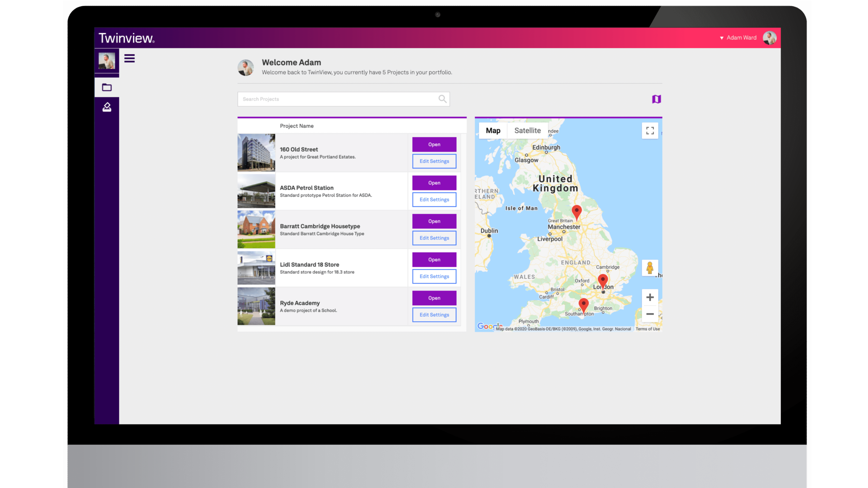The width and height of the screenshot is (868, 488).
Task: Click the ASDA Petrol Station thumbnail
Action: coord(256,191)
